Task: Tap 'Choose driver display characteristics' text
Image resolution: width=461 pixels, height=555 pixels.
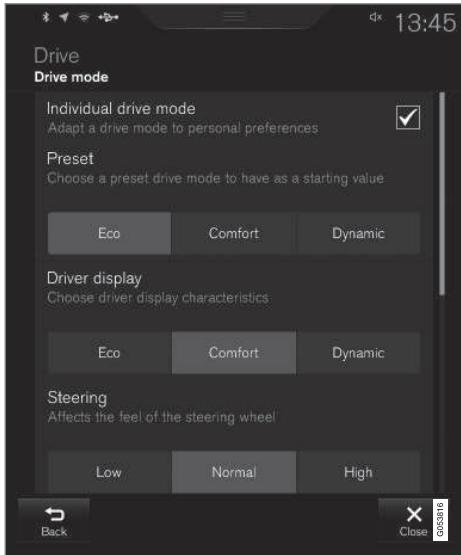Action: [x=158, y=298]
